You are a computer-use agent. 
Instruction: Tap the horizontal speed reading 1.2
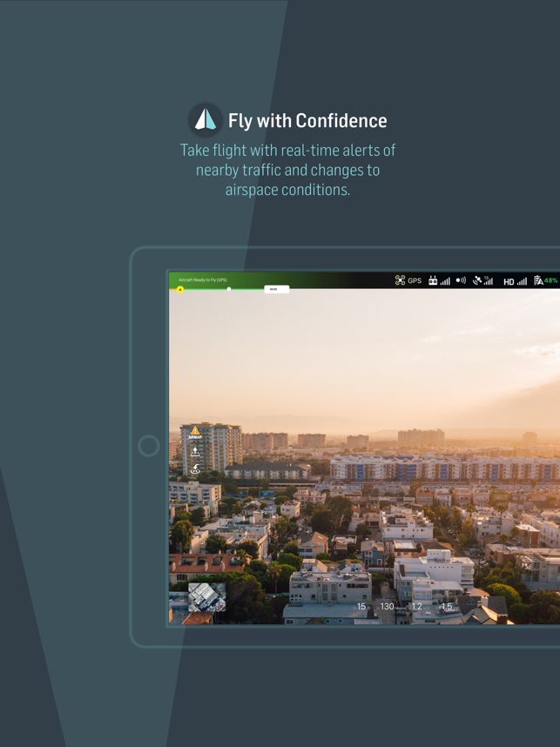click(416, 607)
